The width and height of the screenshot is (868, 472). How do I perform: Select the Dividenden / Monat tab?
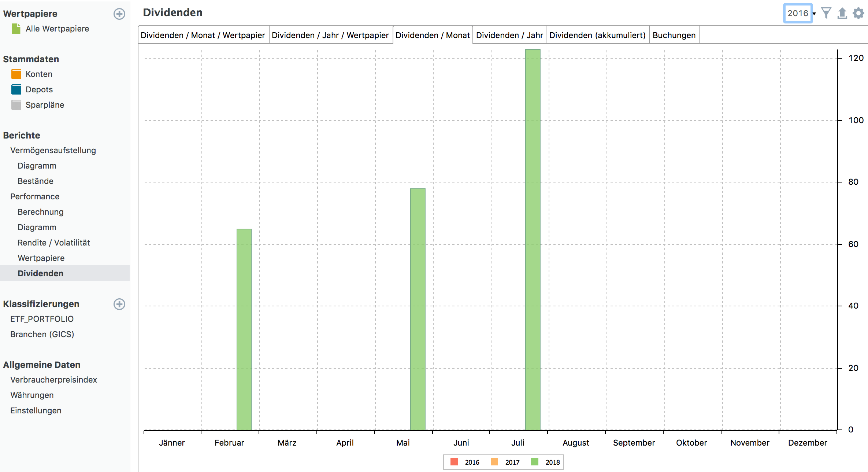coord(433,35)
